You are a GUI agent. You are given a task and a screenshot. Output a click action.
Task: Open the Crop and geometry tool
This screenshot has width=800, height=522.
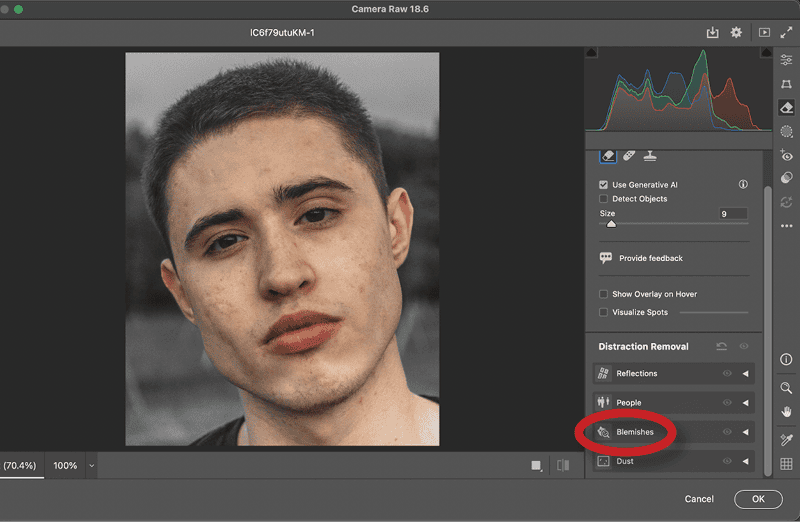click(x=786, y=84)
